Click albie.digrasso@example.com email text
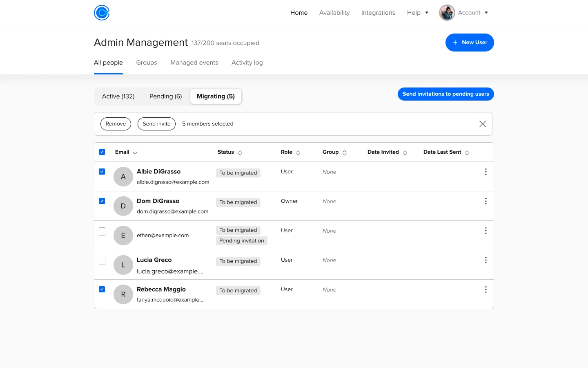Viewport: 588px width, 368px height. pos(173,182)
